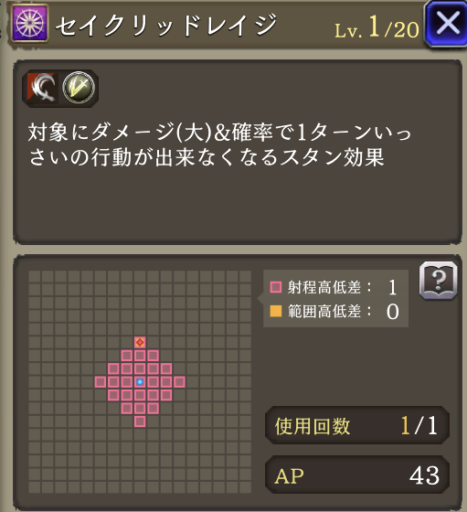Click the Lv. 1/20 level indicator
This screenshot has height=512, width=467.
click(377, 27)
